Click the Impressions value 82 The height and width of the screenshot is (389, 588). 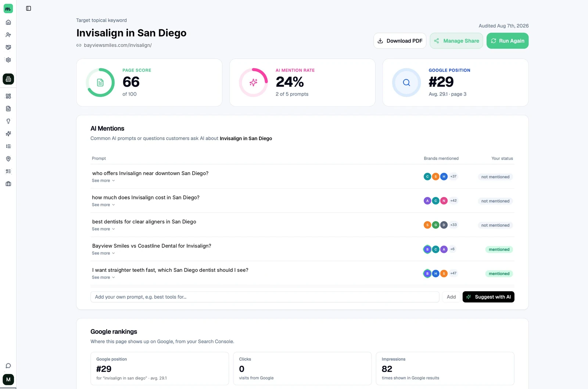click(x=387, y=369)
